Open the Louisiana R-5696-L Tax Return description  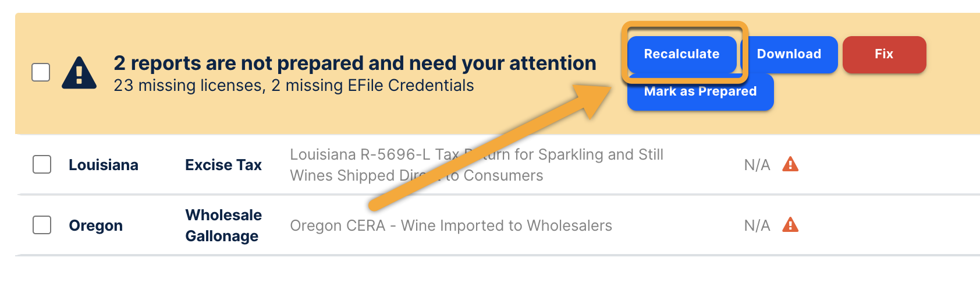click(x=476, y=165)
